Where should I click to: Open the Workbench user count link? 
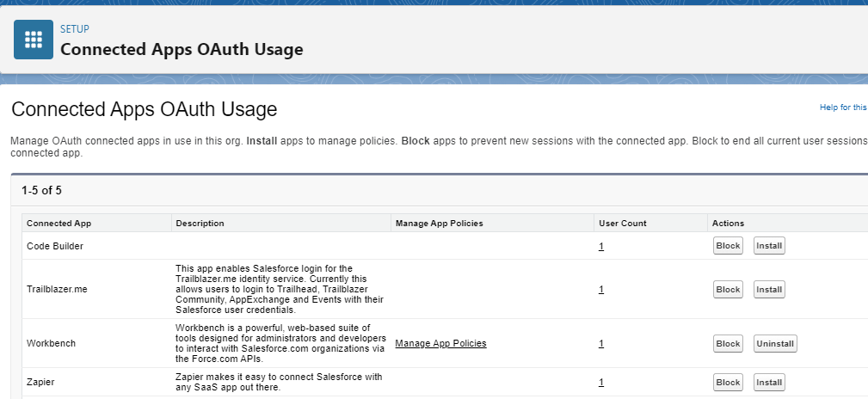pos(601,344)
